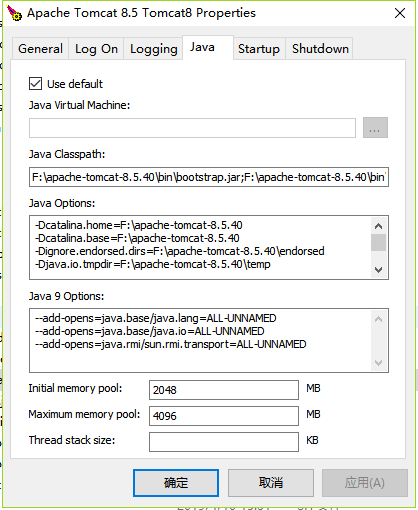
Task: Close the Tomcat8 Properties dialog
Action: [400, 13]
